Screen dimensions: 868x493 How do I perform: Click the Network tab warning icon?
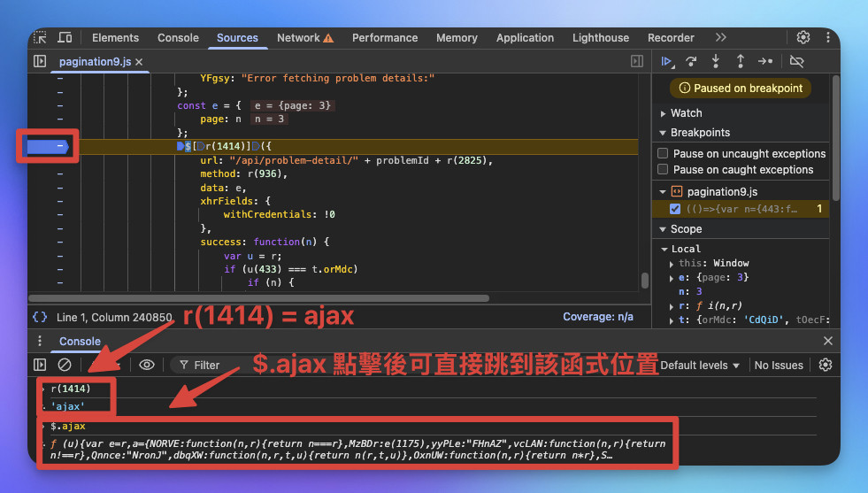(x=328, y=38)
